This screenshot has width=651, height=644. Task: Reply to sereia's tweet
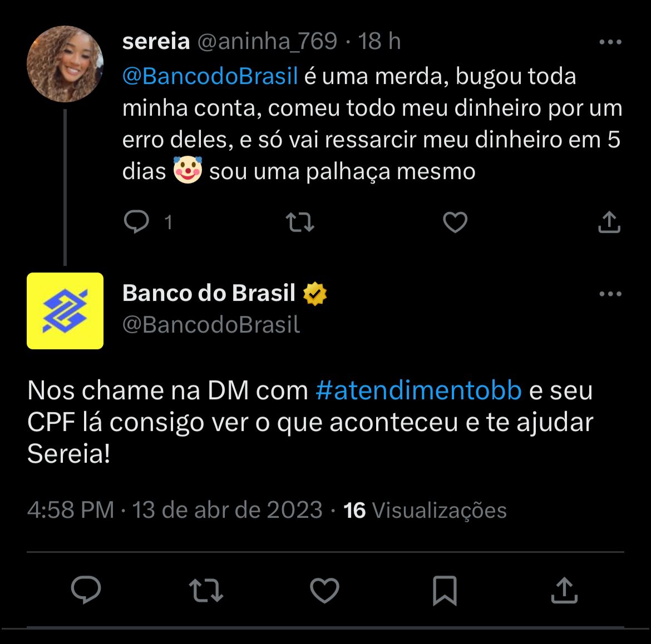[136, 222]
